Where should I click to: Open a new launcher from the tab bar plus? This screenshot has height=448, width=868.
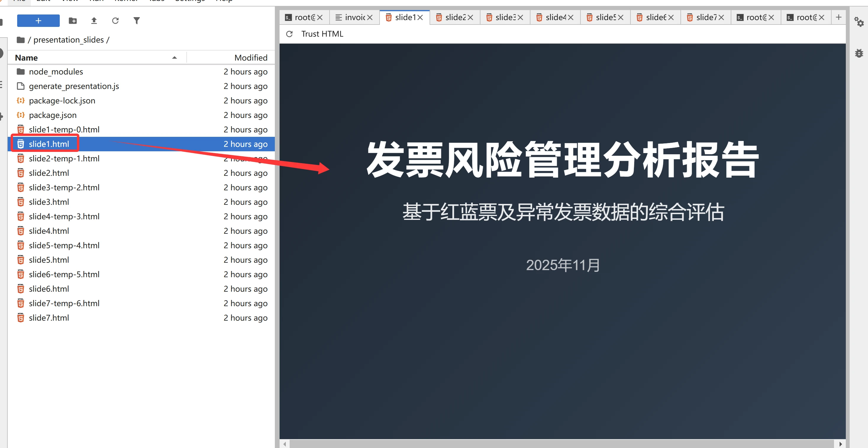[839, 17]
